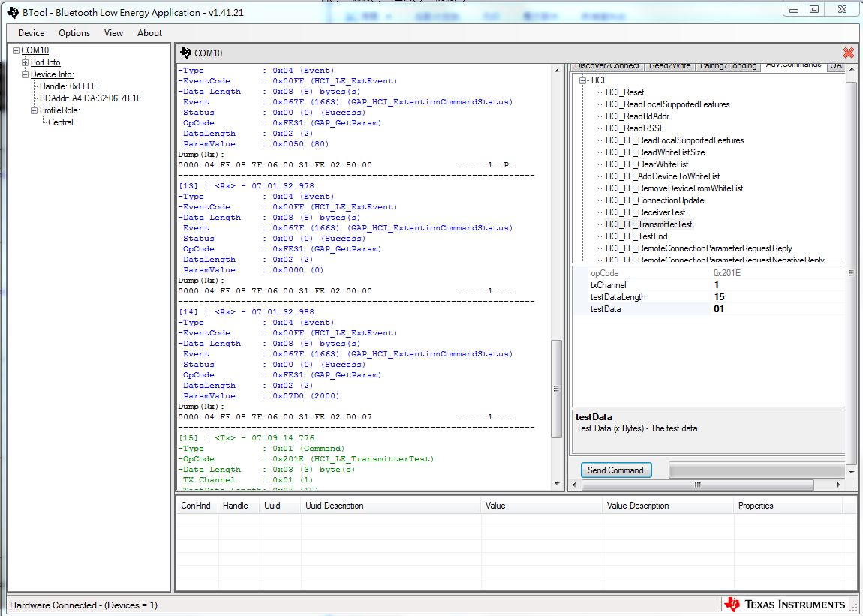Select the HCI_ReadRSSI command

tap(633, 128)
